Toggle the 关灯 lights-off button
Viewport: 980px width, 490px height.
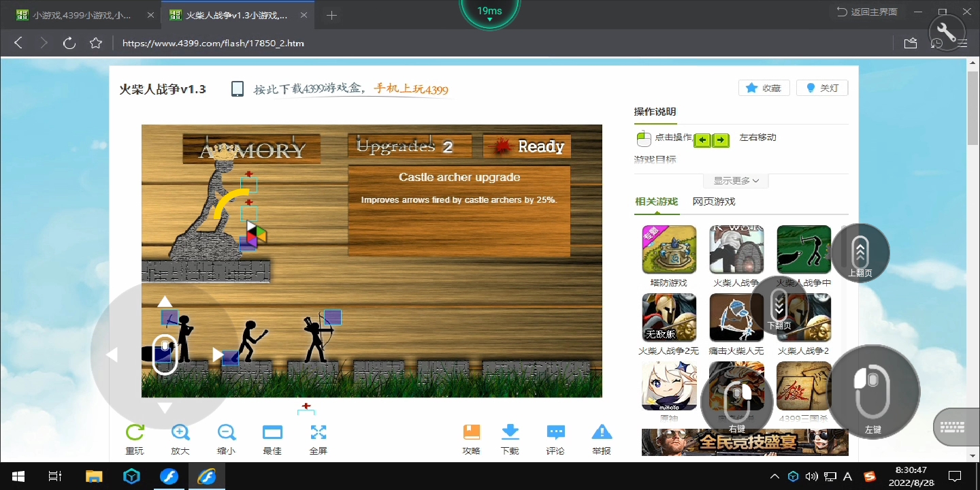tap(822, 88)
